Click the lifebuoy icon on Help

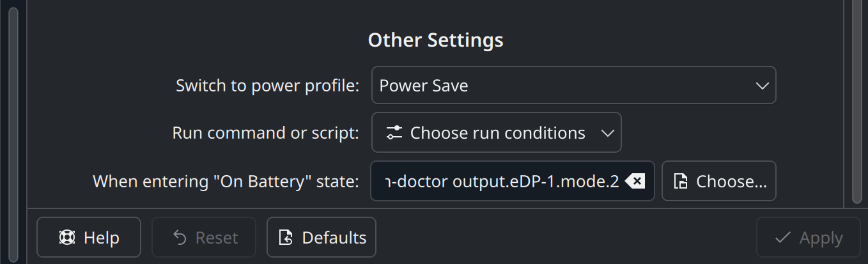pyautogui.click(x=67, y=238)
